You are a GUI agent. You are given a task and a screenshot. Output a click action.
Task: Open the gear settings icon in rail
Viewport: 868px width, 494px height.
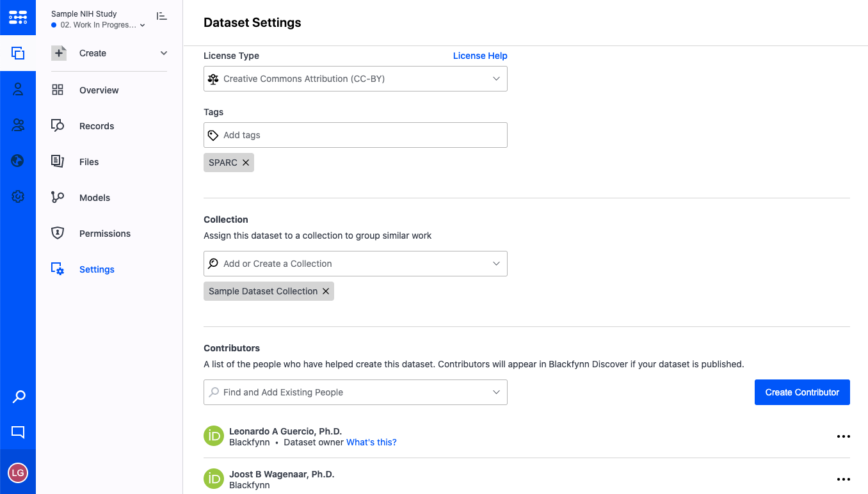coord(18,196)
